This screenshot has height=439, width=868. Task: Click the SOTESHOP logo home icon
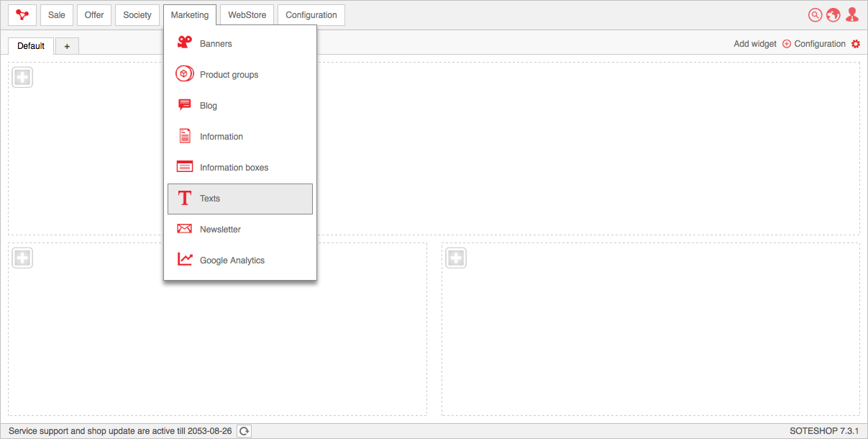[x=22, y=15]
